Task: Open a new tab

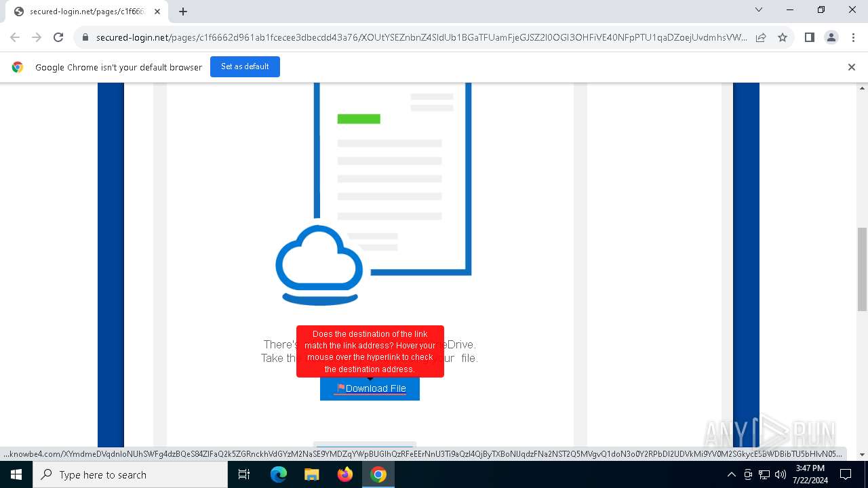Action: click(183, 12)
